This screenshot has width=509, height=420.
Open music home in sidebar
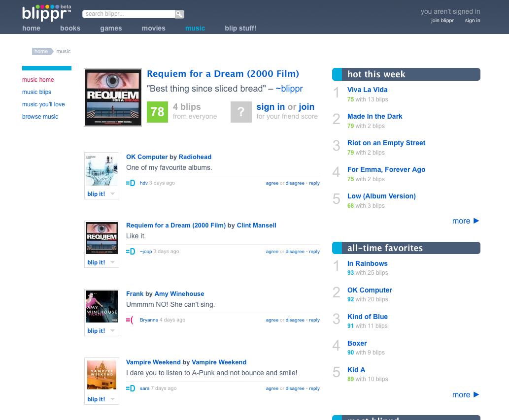pyautogui.click(x=38, y=80)
